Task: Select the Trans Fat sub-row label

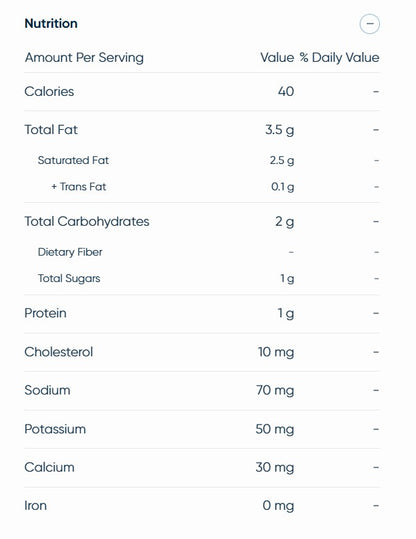Action: 79,187
